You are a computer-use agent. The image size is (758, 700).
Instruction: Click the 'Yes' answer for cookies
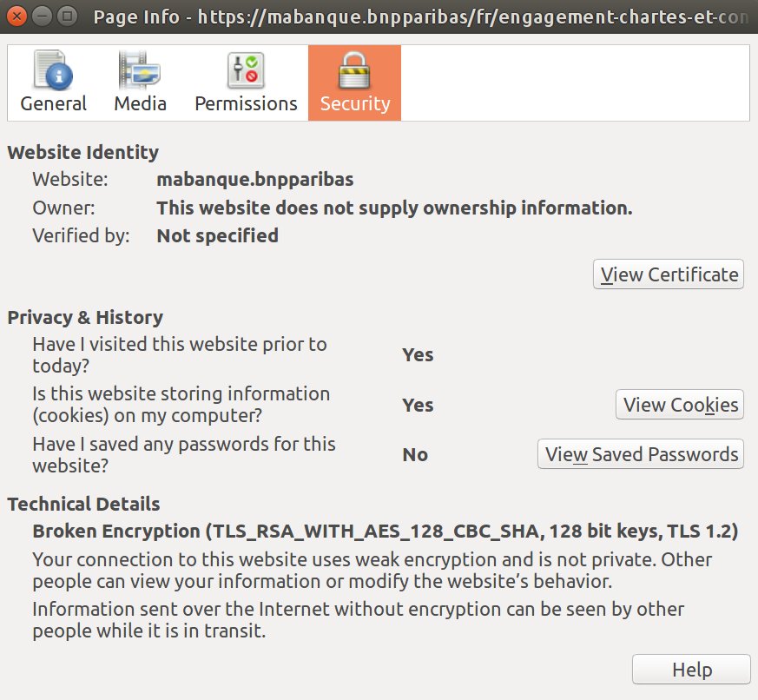pyautogui.click(x=418, y=405)
